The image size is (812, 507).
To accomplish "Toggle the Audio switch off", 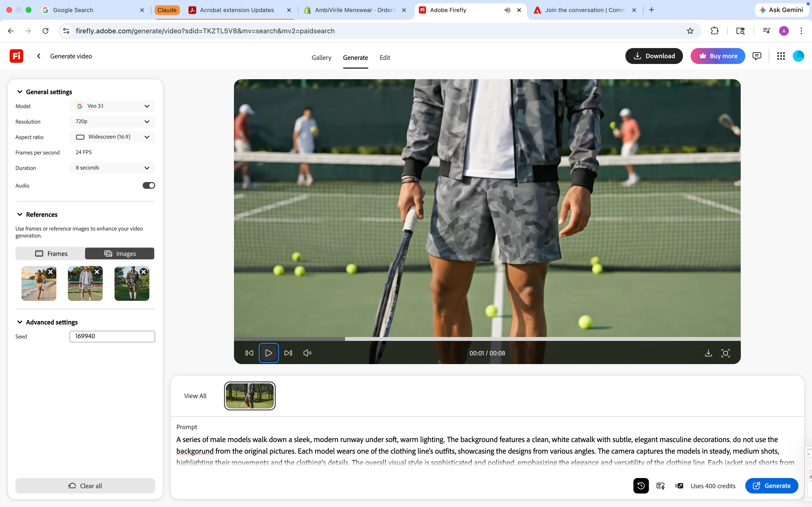I will tap(149, 185).
